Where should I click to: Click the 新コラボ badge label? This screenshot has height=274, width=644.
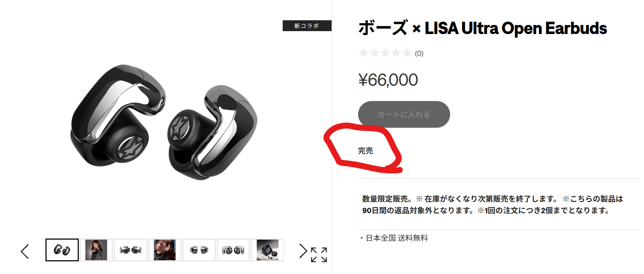click(307, 26)
